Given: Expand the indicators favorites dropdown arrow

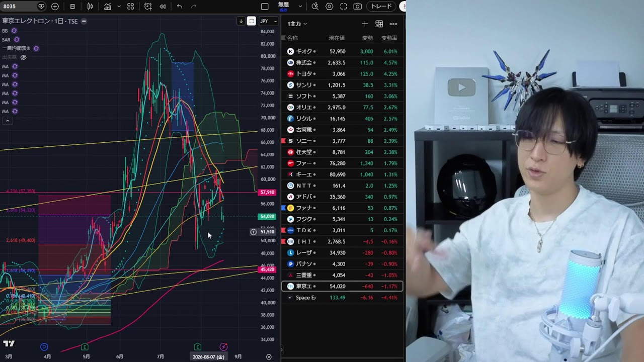Looking at the screenshot, I should [x=119, y=7].
